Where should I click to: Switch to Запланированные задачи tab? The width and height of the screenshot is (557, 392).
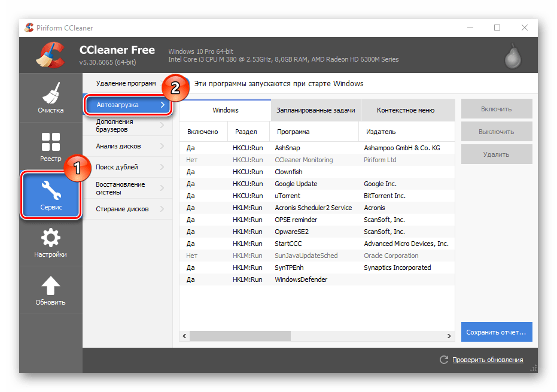coord(316,110)
